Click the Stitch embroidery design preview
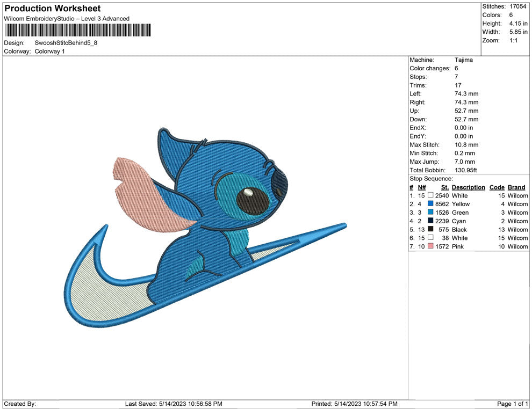 tap(205, 228)
